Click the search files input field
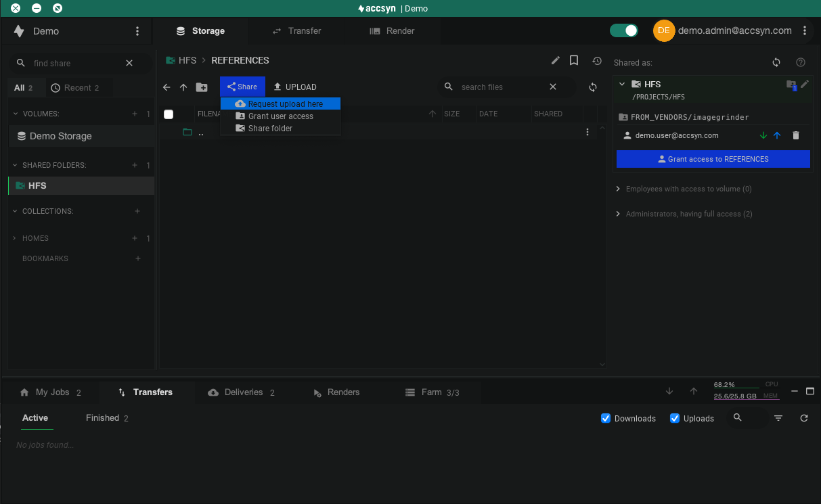The height and width of the screenshot is (504, 821). coord(502,87)
